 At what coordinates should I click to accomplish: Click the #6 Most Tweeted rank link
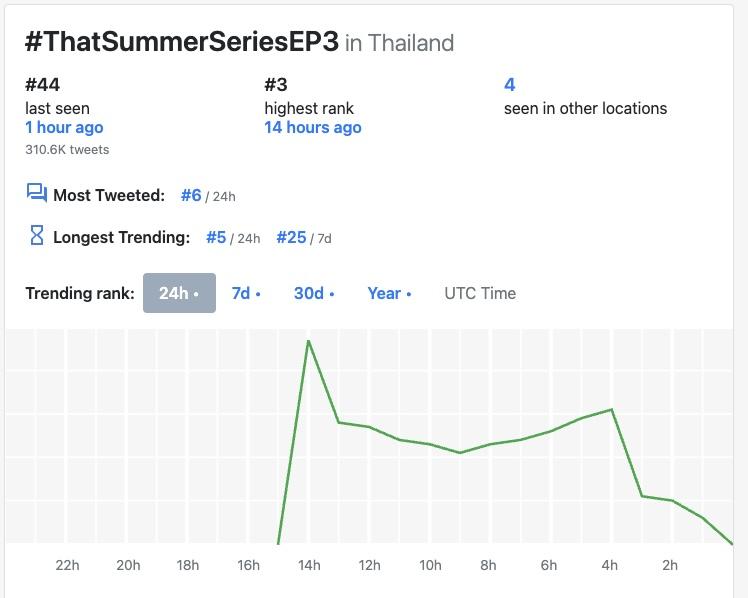pos(191,195)
